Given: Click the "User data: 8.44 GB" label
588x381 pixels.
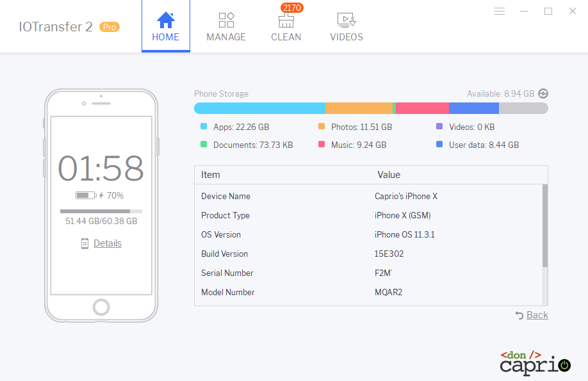Looking at the screenshot, I should [484, 145].
